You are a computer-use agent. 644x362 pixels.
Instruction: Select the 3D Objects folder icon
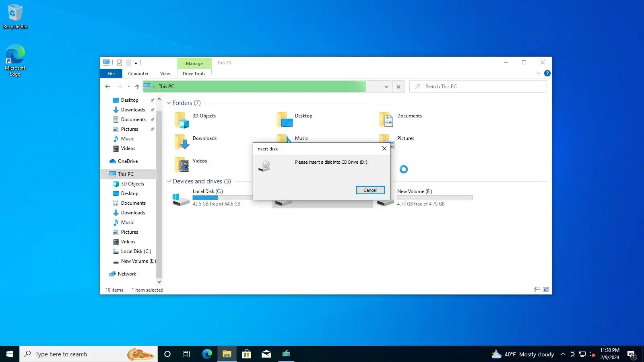tap(182, 120)
